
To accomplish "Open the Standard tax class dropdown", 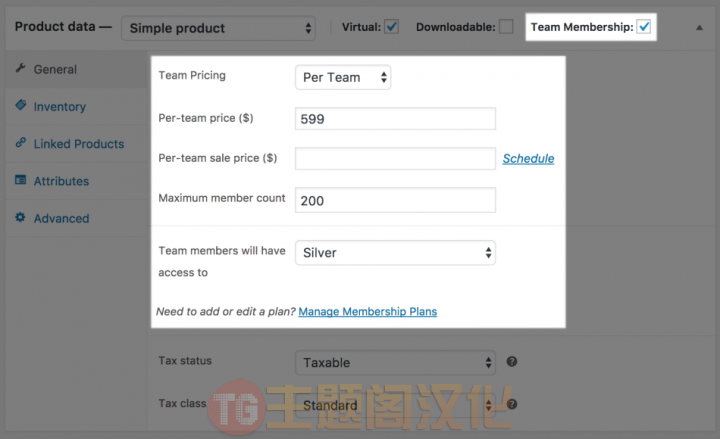I will tap(395, 405).
